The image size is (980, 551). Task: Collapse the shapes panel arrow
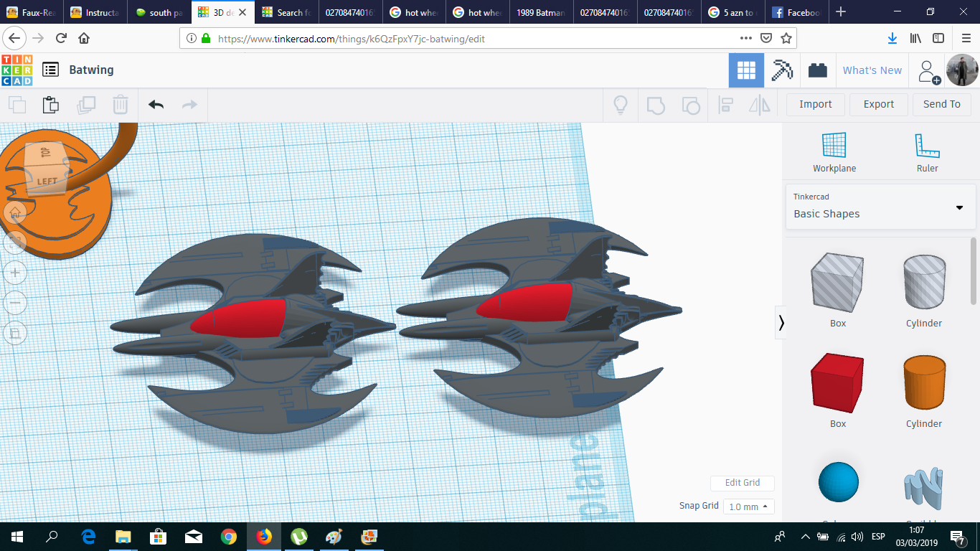coord(781,324)
